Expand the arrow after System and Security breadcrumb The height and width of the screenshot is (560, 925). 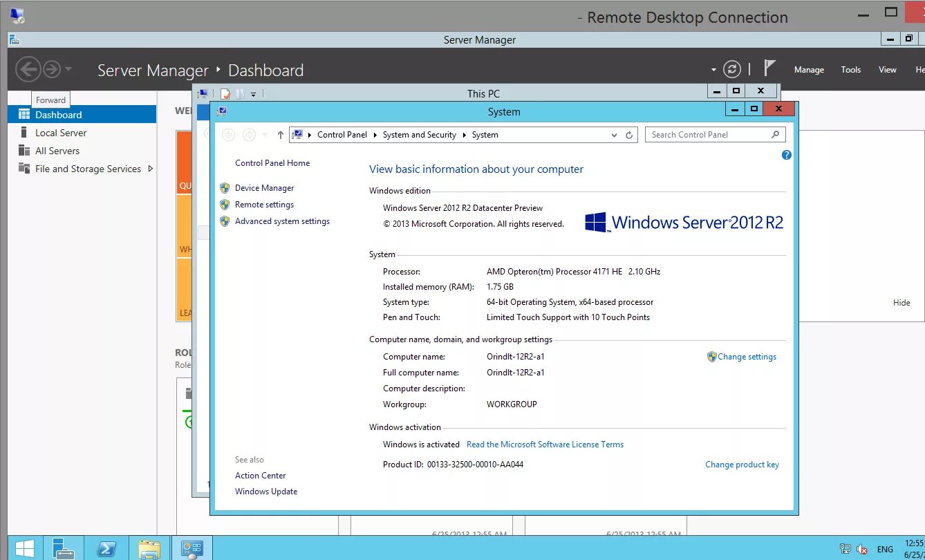click(464, 135)
